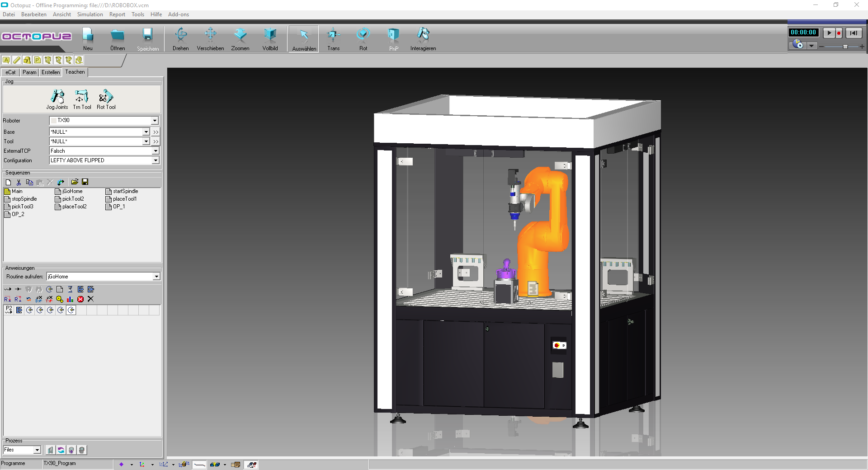This screenshot has height=470, width=868.
Task: Adjust the simulation speed slider
Action: tap(846, 46)
